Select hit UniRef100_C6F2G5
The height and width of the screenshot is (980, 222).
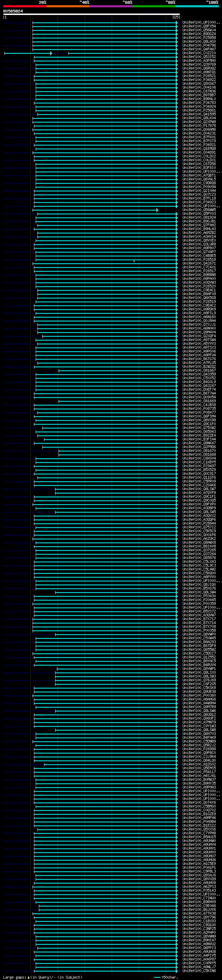coord(199,684)
